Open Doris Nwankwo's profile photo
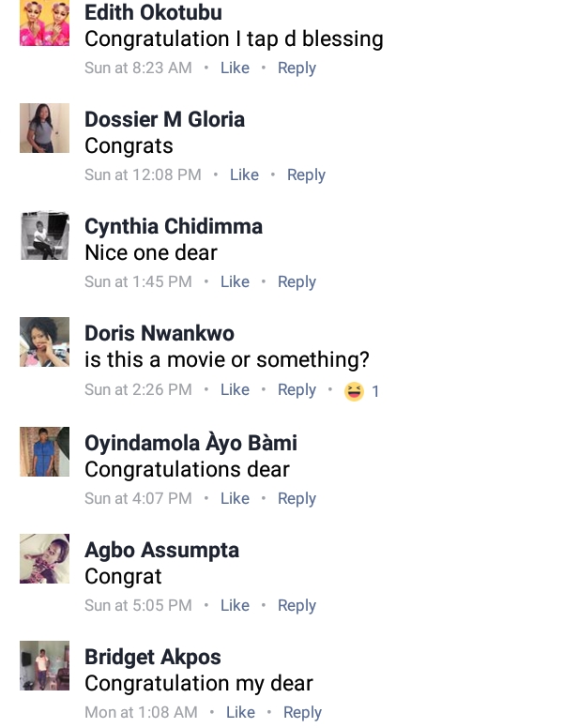The width and height of the screenshot is (563, 728). pyautogui.click(x=45, y=342)
